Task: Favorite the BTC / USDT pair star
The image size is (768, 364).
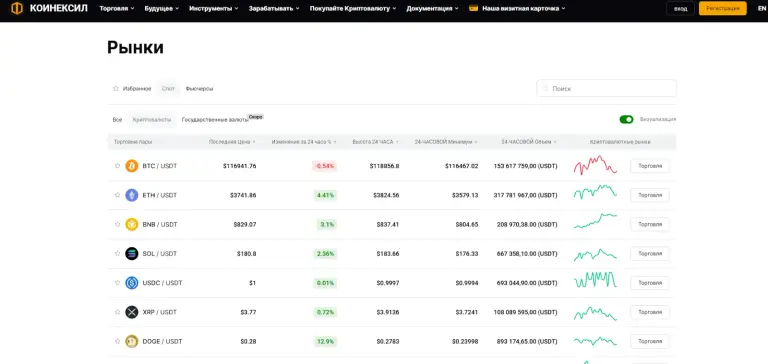Action: [x=117, y=166]
